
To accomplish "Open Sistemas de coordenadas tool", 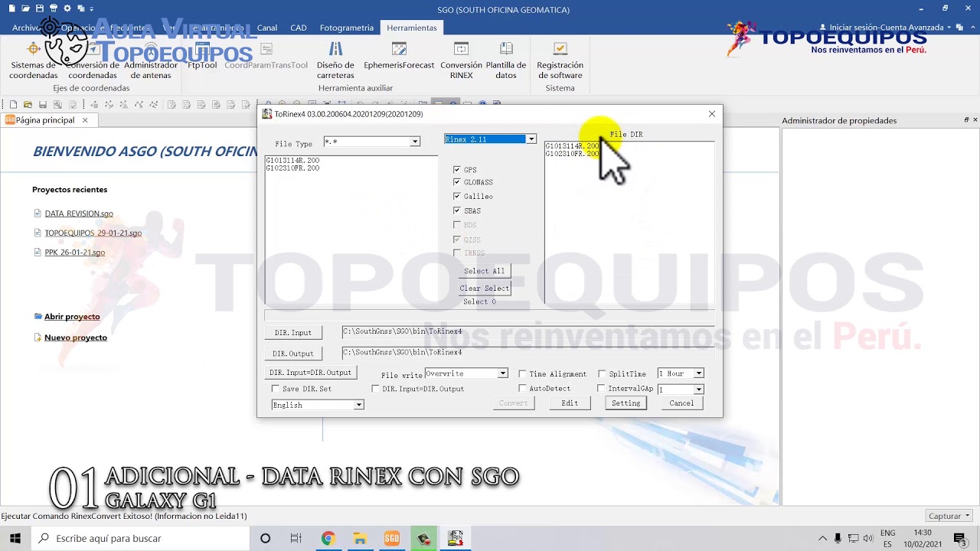I will coord(33,60).
